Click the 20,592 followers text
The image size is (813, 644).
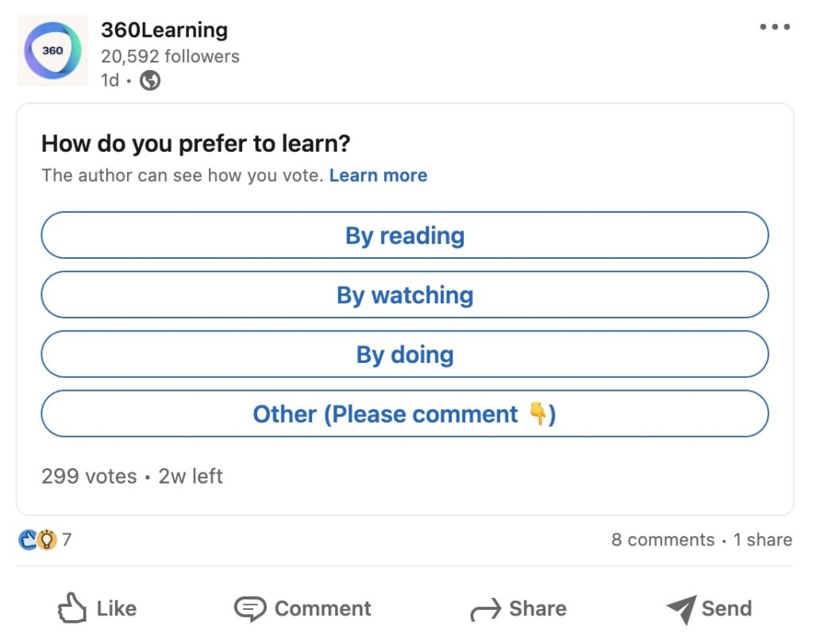click(170, 56)
